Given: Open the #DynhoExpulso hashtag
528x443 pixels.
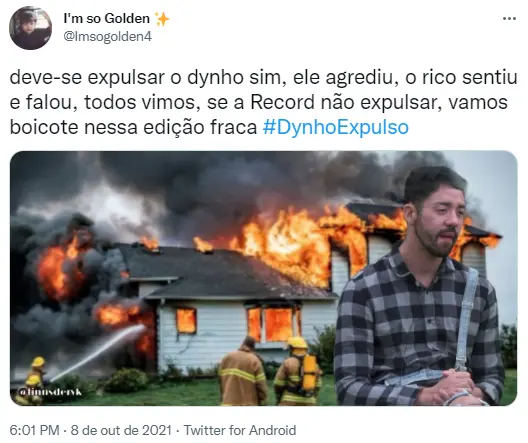Looking at the screenshot, I should tap(335, 127).
